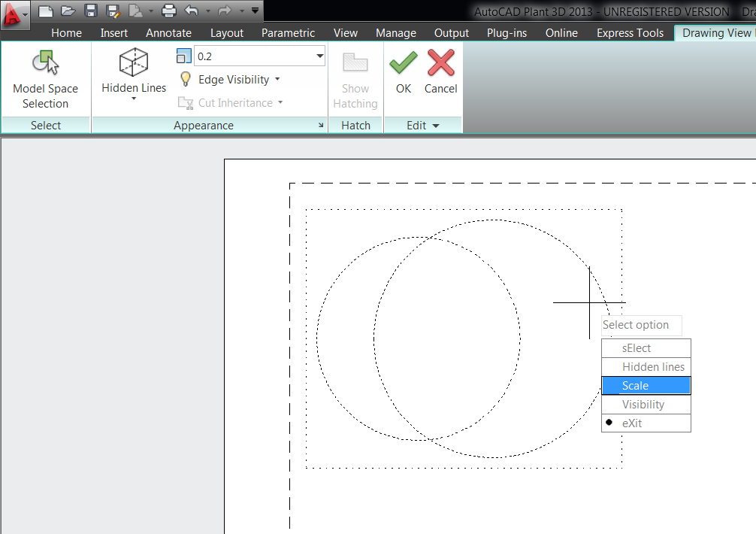This screenshot has height=534, width=756.
Task: Click the Select panel title
Action: click(x=46, y=126)
